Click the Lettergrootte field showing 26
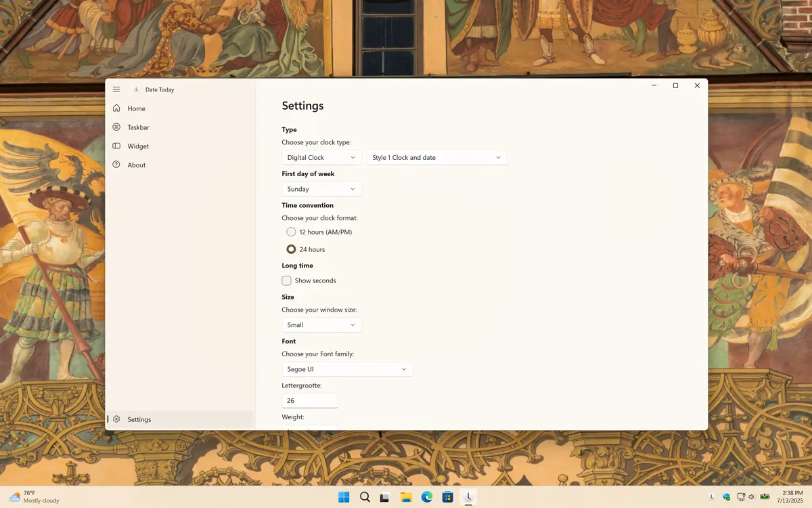This screenshot has width=812, height=508. click(x=310, y=400)
